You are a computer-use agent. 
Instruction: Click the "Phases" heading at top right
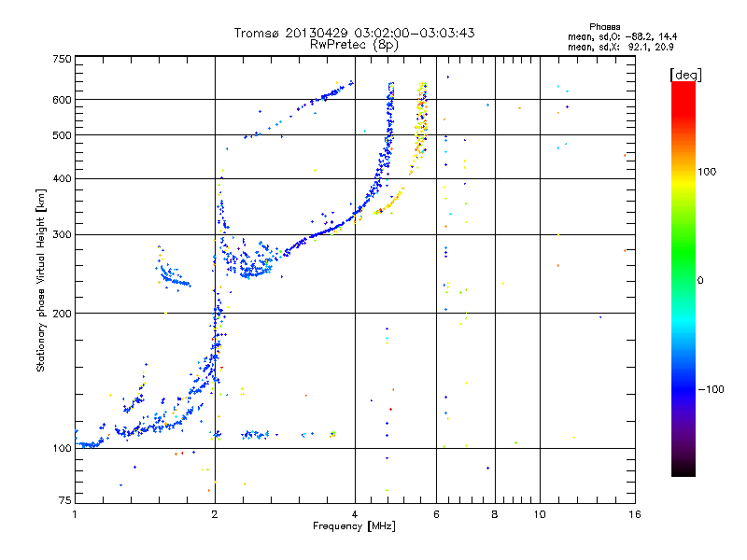pyautogui.click(x=604, y=27)
